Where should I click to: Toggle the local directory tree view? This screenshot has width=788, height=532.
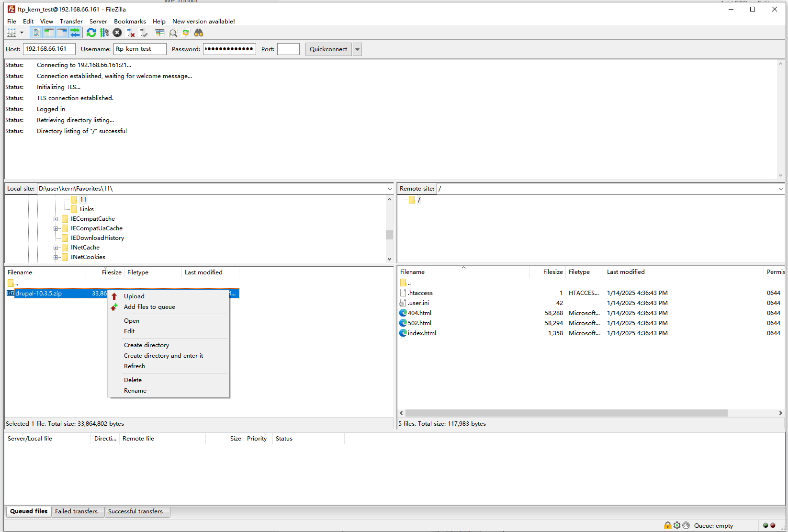click(49, 33)
